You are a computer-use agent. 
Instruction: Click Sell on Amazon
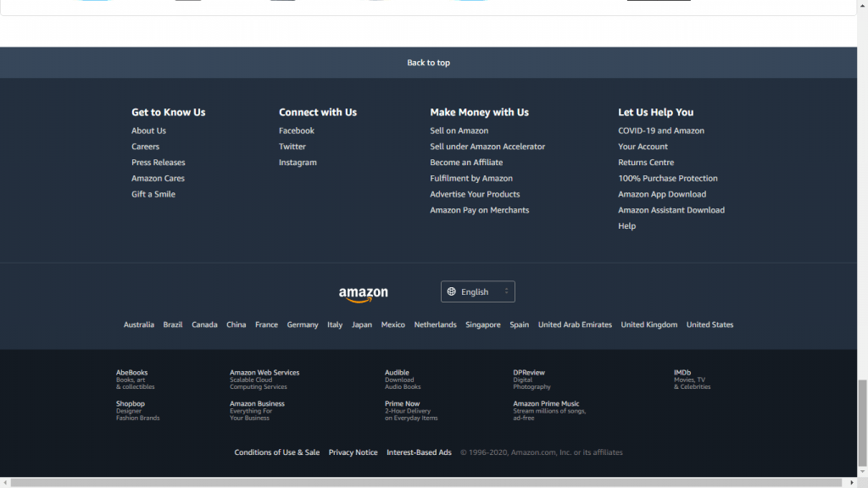coord(459,130)
